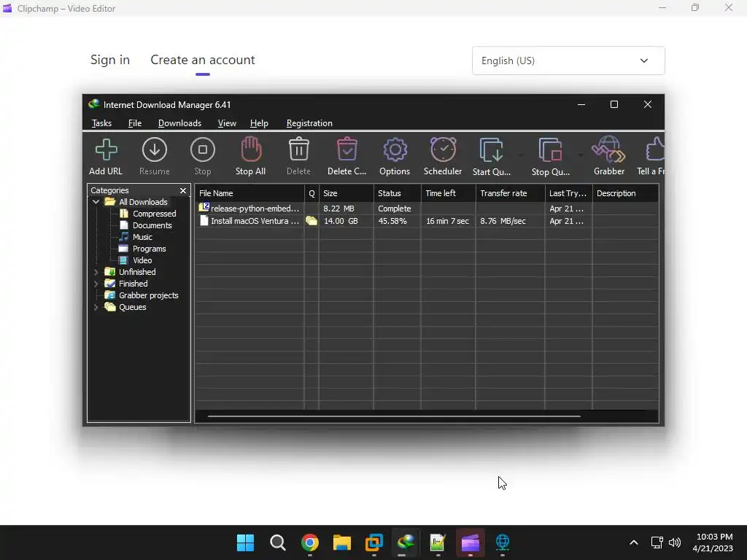
Task: Click the volume speaker tray icon
Action: [675, 542]
